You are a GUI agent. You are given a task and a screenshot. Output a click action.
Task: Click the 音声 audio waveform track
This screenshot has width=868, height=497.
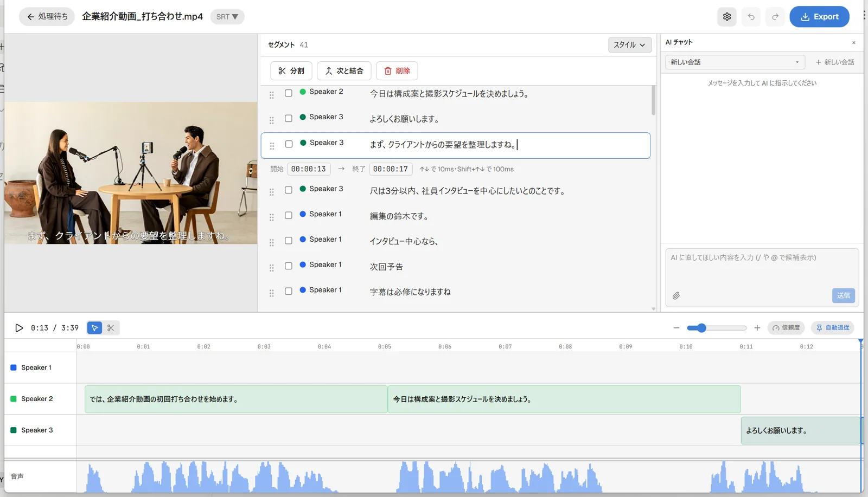click(469, 477)
